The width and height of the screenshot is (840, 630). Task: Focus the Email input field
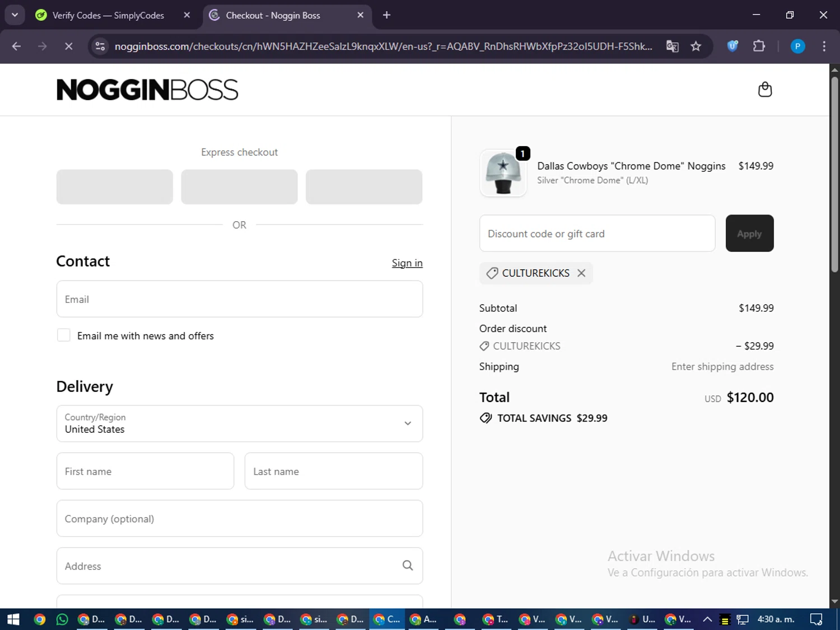(x=240, y=299)
